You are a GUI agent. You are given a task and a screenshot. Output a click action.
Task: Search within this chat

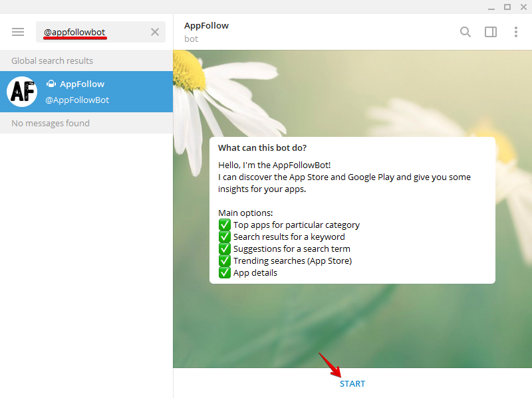click(465, 32)
